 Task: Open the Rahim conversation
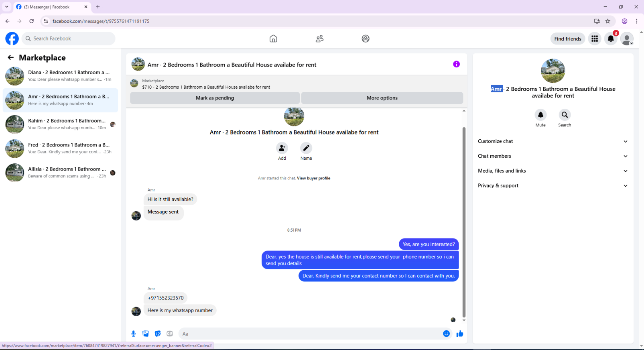click(60, 124)
